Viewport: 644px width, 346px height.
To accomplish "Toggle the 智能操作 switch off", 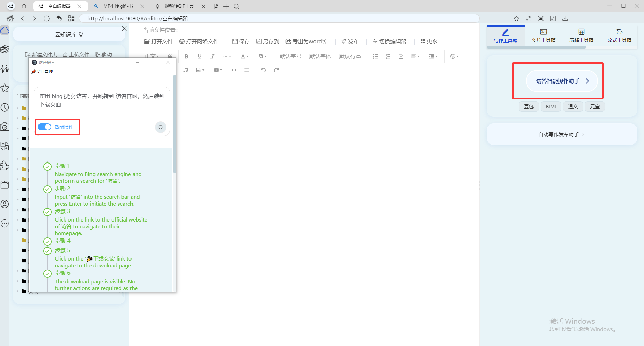I will [x=44, y=127].
